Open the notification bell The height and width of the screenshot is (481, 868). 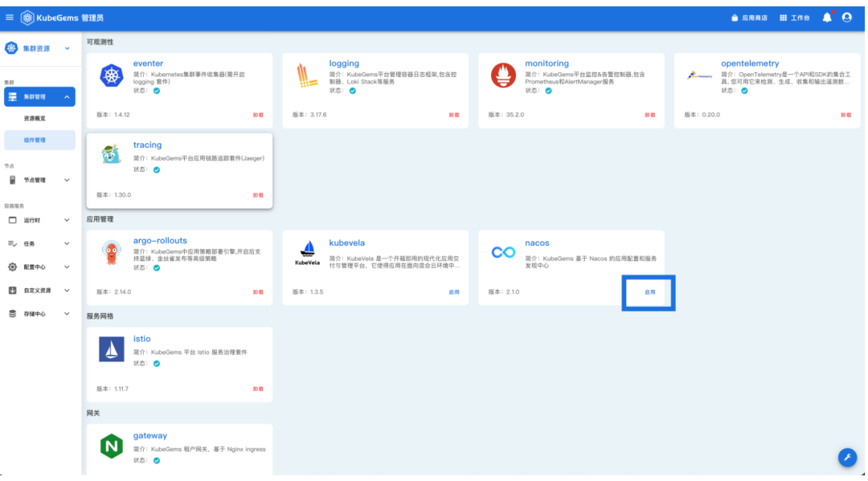pyautogui.click(x=827, y=18)
